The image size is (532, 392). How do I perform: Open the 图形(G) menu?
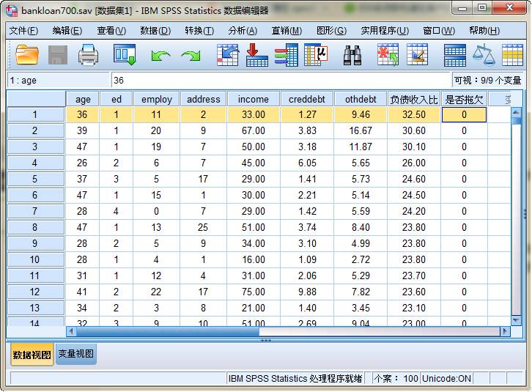pyautogui.click(x=331, y=31)
